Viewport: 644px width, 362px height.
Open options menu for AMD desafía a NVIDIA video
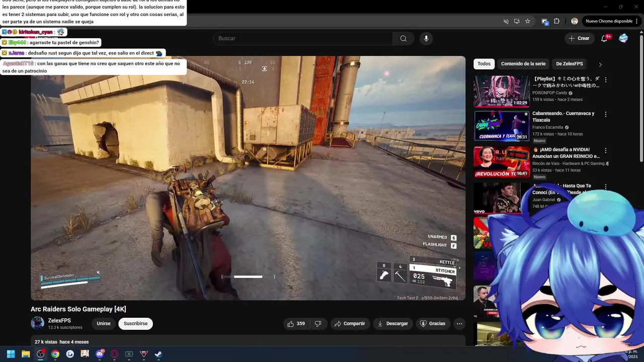tap(606, 150)
